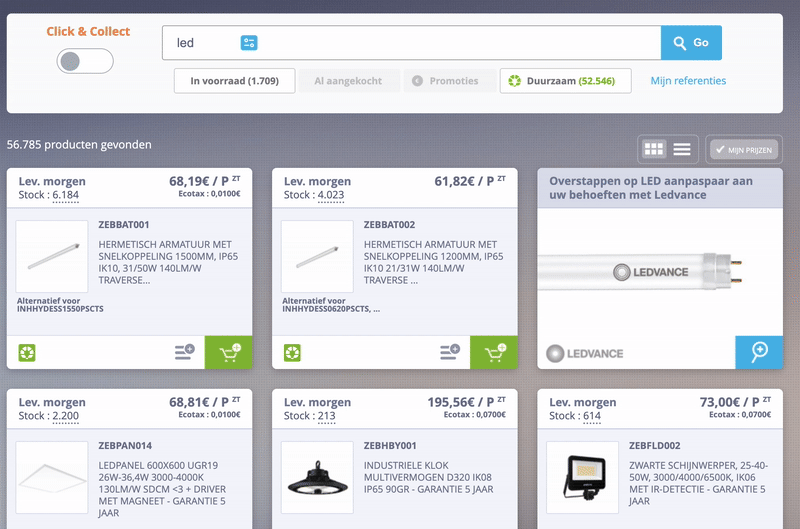Select the Al aangekocht filter tab
This screenshot has width=800, height=529.
(349, 81)
